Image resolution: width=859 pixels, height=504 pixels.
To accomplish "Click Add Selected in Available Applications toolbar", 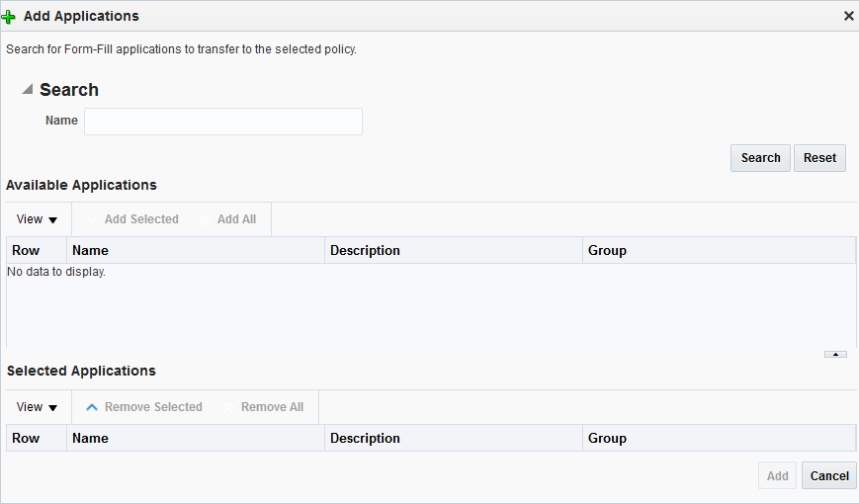I will 133,219.
